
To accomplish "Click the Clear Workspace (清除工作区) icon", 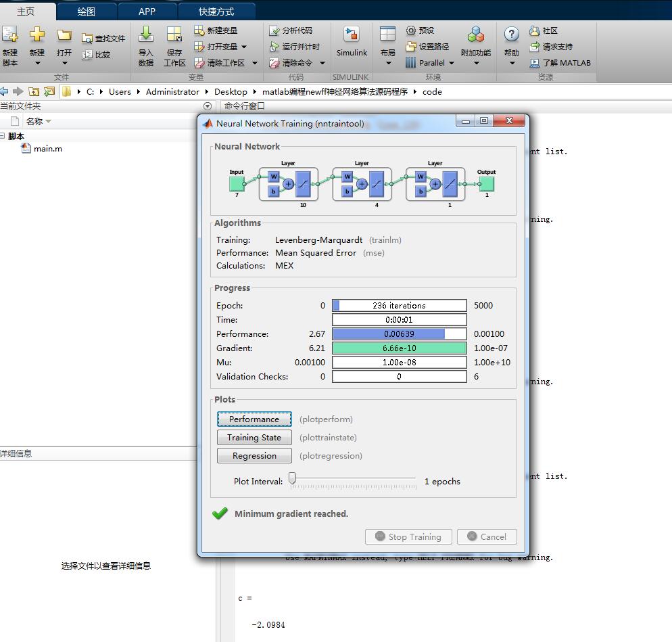I will click(199, 63).
